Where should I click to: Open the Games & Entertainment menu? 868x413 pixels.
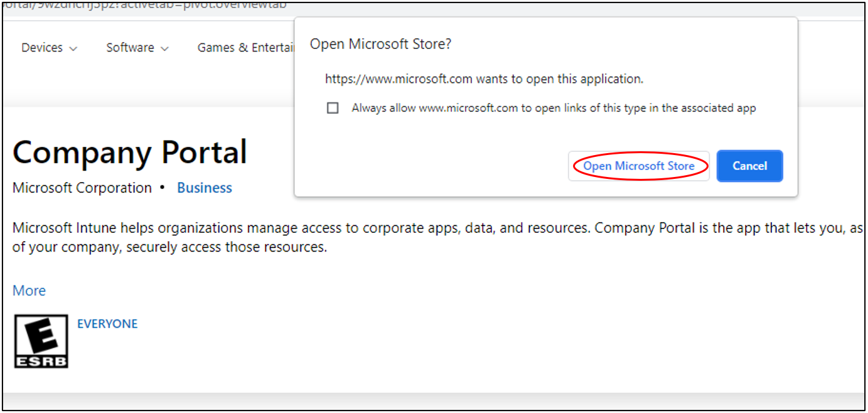[245, 48]
